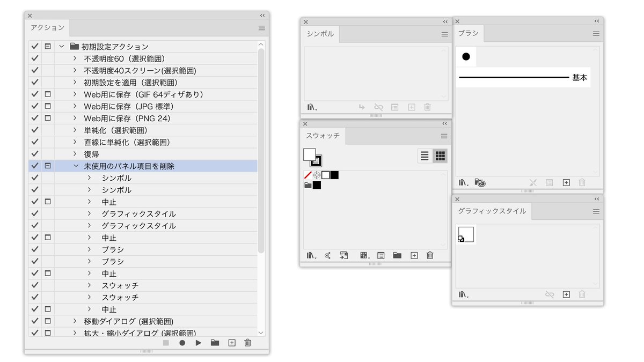The height and width of the screenshot is (362, 644).
Task: Expand the 不透明度40スクリーン(選択範囲) action
Action: [x=75, y=71]
